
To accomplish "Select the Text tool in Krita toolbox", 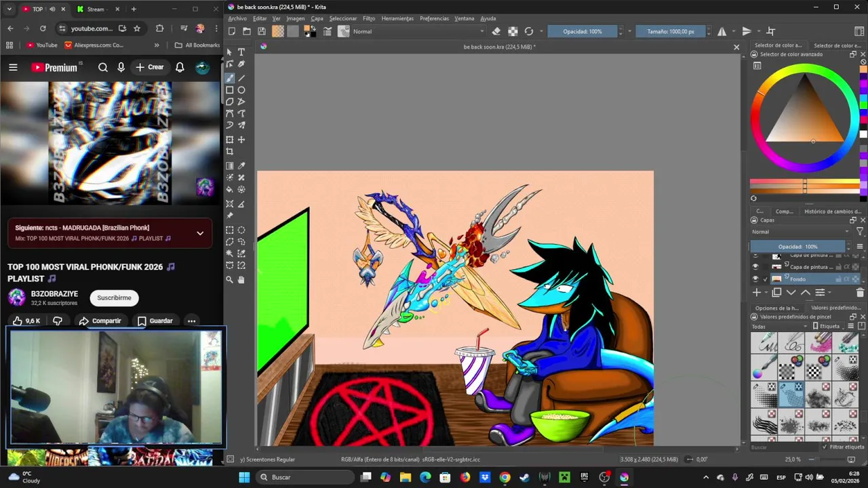I will click(x=241, y=52).
